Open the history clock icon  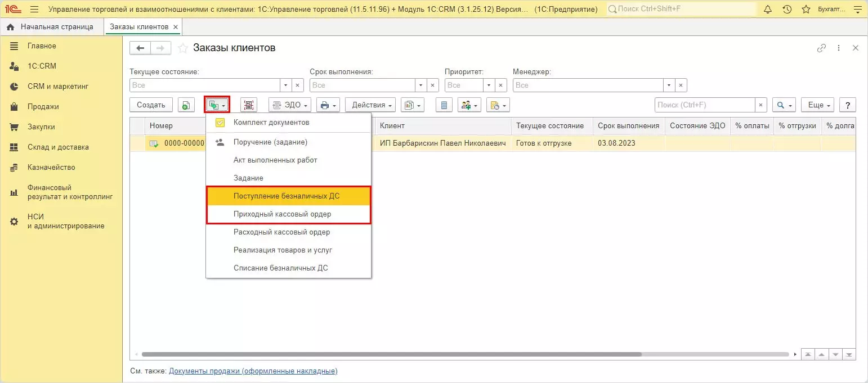point(787,10)
